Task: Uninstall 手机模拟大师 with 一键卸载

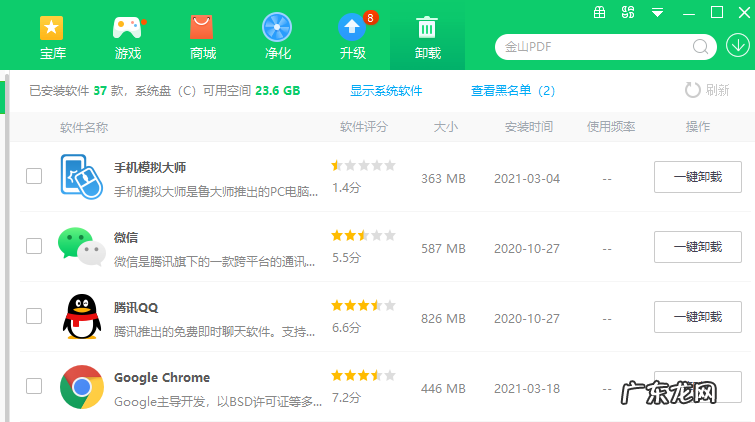Action: [x=698, y=177]
